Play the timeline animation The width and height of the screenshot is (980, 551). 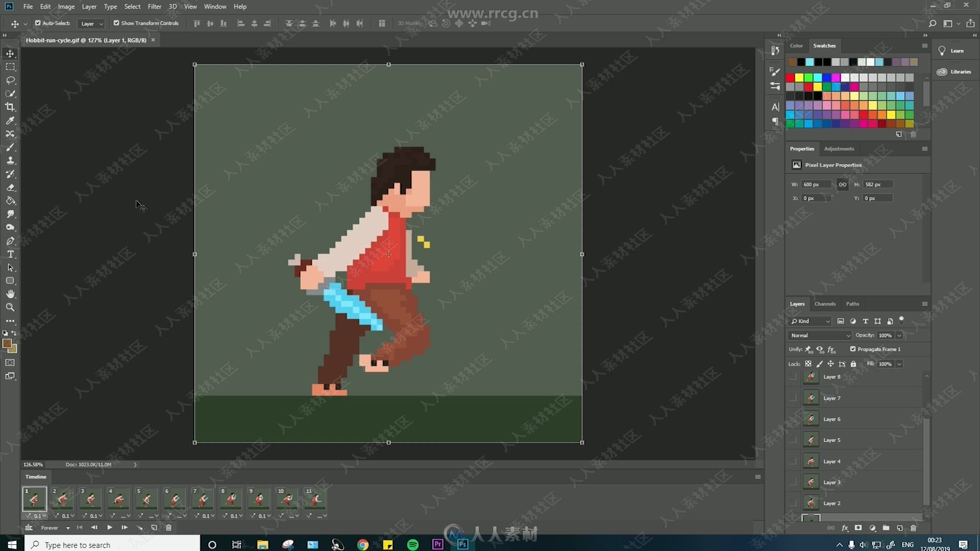point(109,528)
